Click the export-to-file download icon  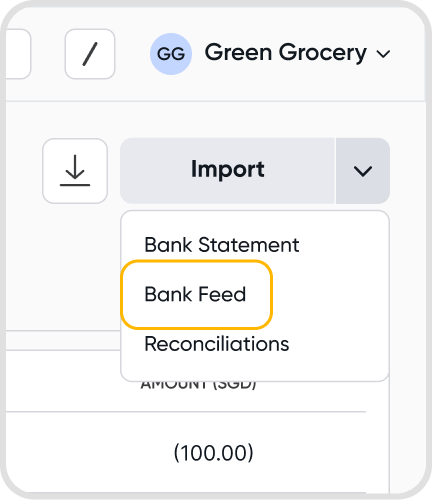[75, 171]
